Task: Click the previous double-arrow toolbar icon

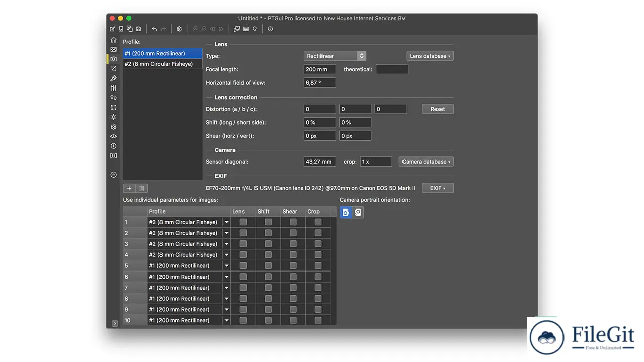Action: (212, 29)
